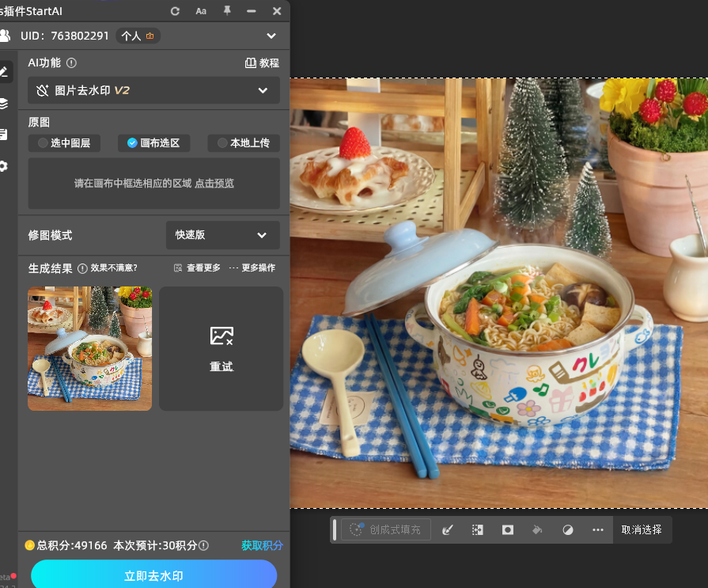The image size is (708, 588).
Task: Click the refresh icon in StartAI header
Action: click(x=175, y=11)
